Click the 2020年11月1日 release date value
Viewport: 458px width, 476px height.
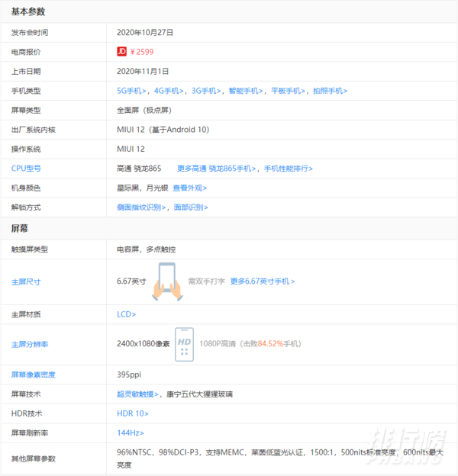pos(143,72)
